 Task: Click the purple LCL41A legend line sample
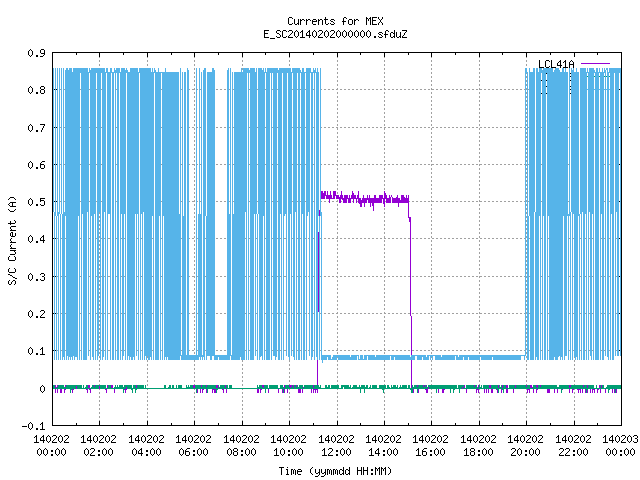[x=595, y=64]
